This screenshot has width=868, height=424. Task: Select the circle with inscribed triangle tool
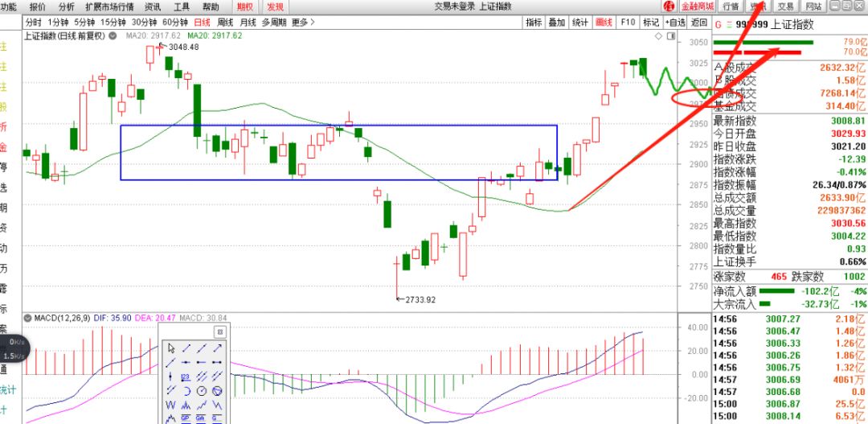(x=217, y=391)
